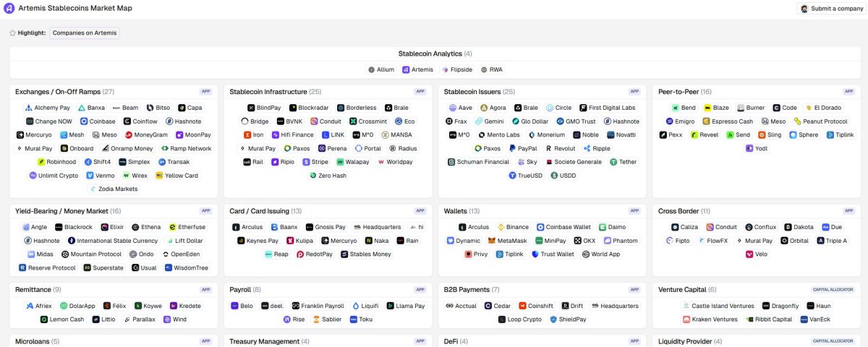
Task: Click the Stripe icon in Stablecoin Infrastructure
Action: pos(305,162)
